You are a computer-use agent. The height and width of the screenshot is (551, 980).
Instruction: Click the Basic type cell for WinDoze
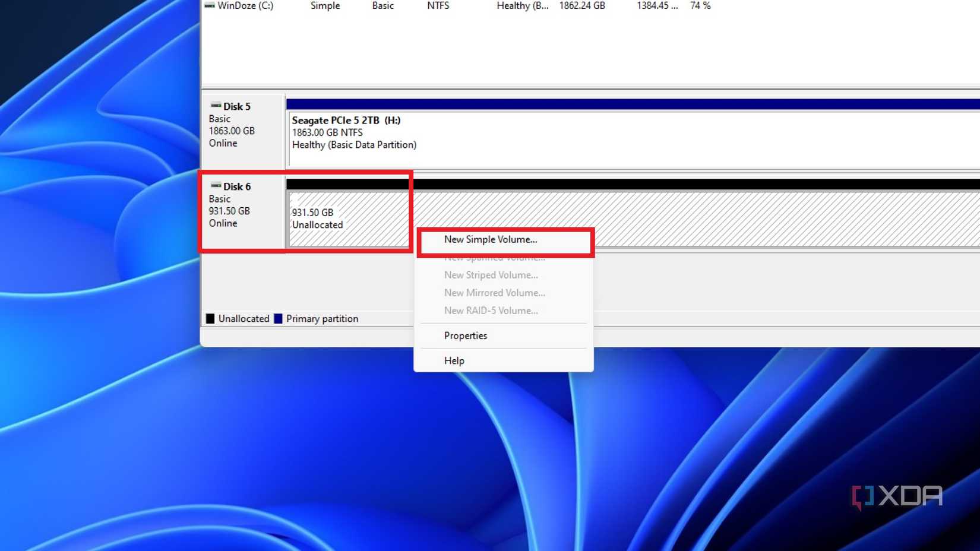click(x=383, y=5)
